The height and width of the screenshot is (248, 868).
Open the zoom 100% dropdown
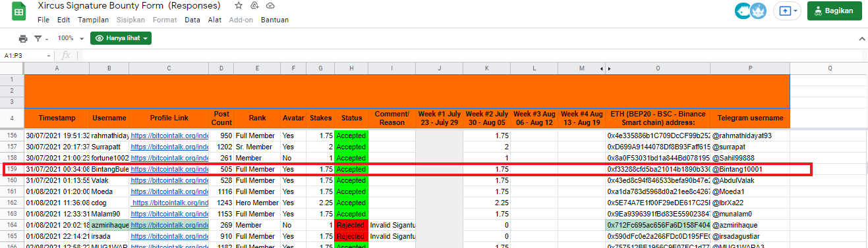click(x=71, y=39)
